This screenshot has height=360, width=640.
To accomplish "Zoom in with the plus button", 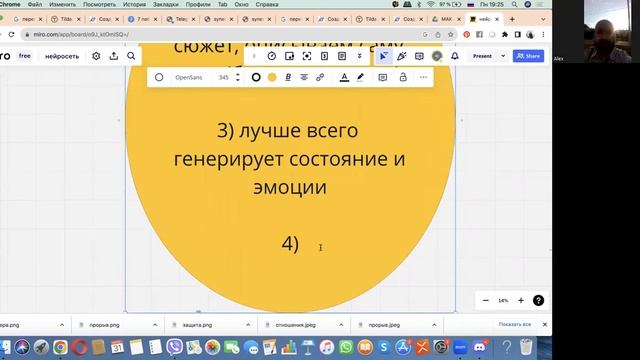I will point(521,300).
